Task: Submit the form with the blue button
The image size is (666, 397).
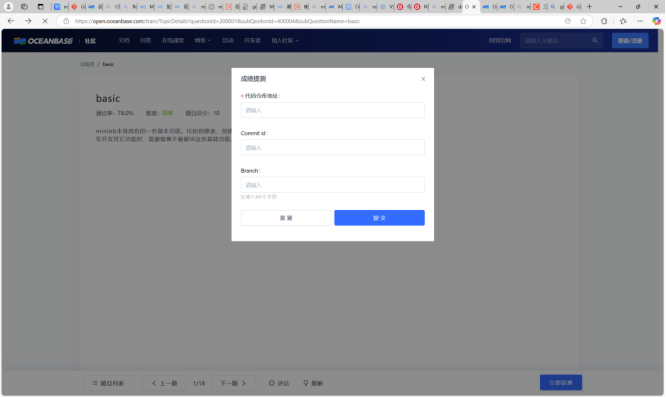Action: (379, 218)
